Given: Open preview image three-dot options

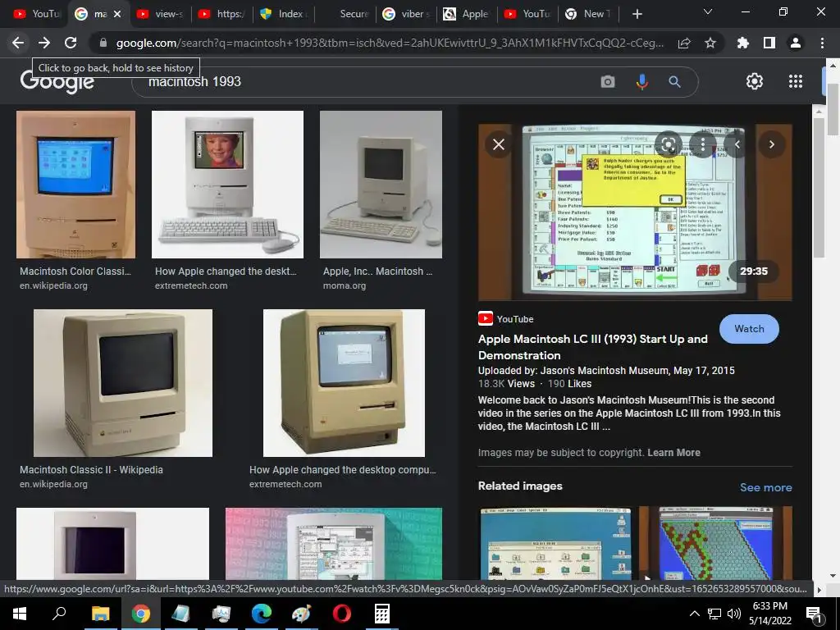Looking at the screenshot, I should (x=703, y=144).
